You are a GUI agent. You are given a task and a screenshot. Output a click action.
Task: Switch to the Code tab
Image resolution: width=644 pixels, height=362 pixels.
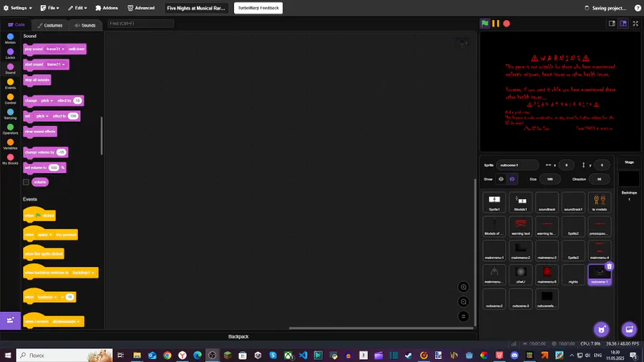pyautogui.click(x=16, y=24)
